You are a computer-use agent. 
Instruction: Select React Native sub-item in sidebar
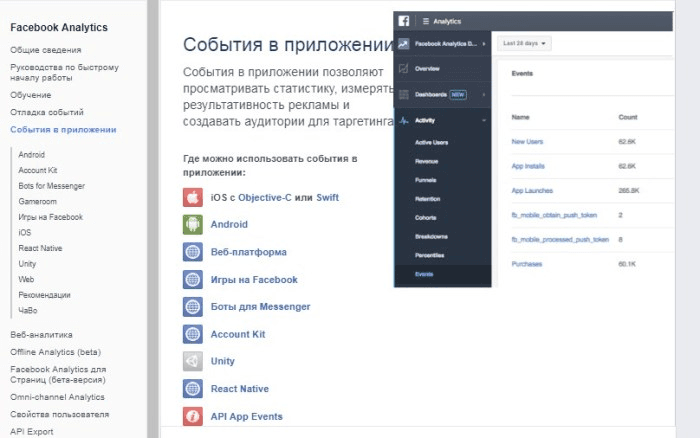[40, 248]
